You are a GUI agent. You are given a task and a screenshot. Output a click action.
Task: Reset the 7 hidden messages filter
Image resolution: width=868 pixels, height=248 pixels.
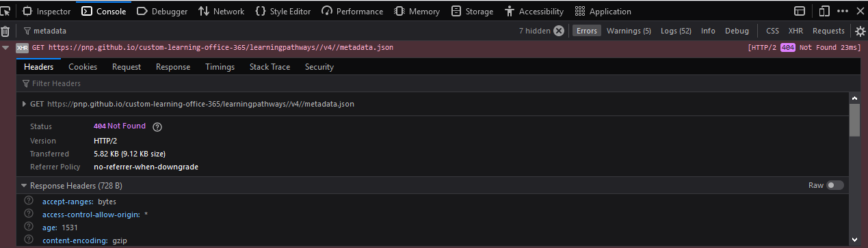point(559,31)
